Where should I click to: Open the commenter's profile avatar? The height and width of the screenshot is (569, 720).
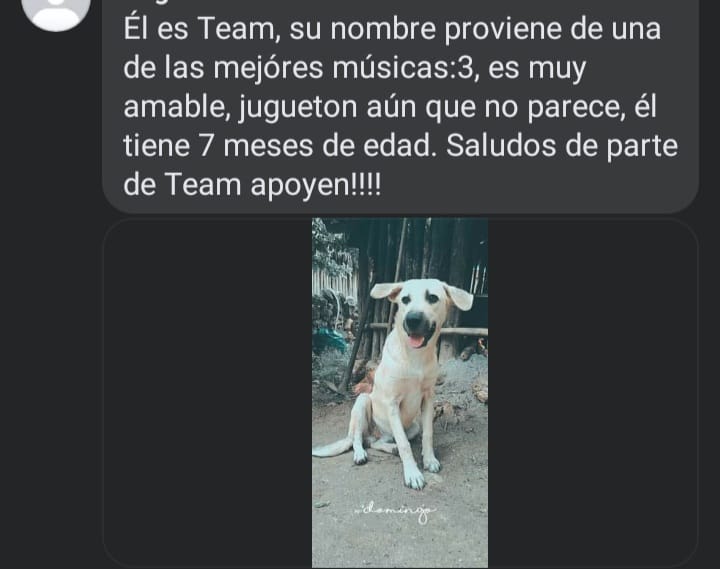coord(56,11)
